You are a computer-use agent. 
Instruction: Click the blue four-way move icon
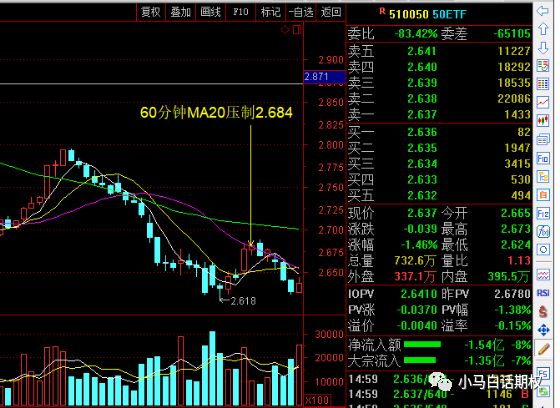click(543, 330)
